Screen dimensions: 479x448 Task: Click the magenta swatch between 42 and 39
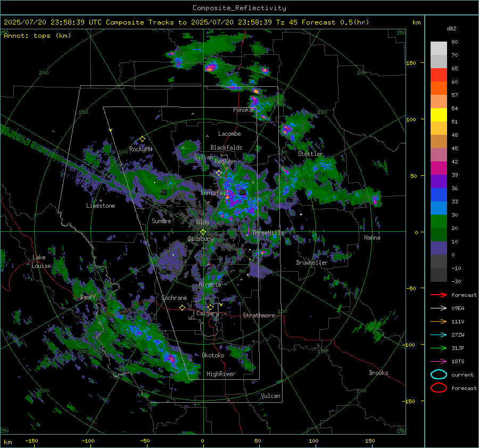[439, 168]
